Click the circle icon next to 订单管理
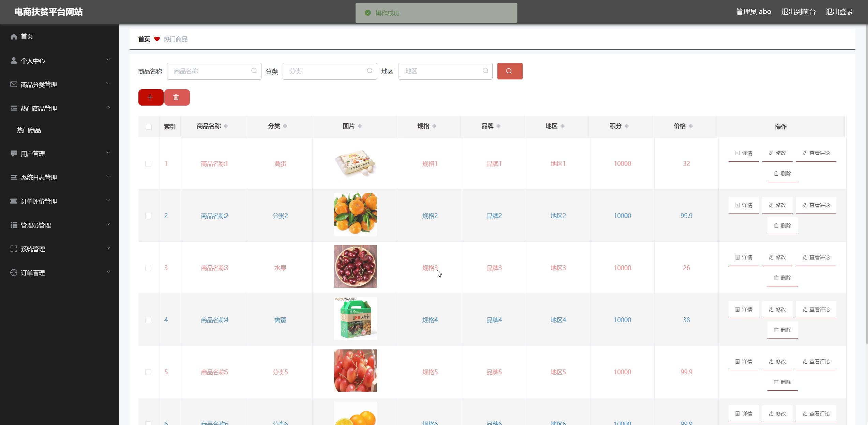 pos(14,272)
